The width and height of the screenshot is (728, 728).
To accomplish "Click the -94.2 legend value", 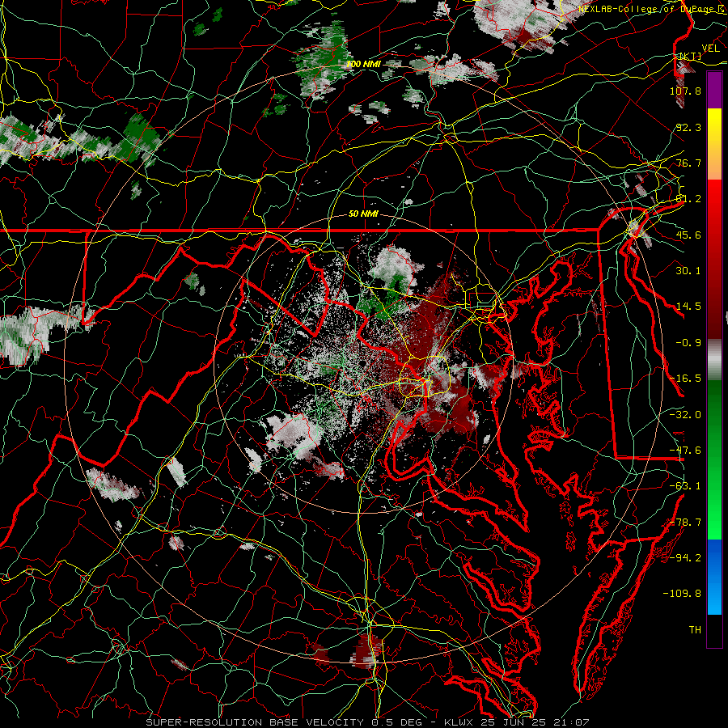I will pyautogui.click(x=685, y=558).
